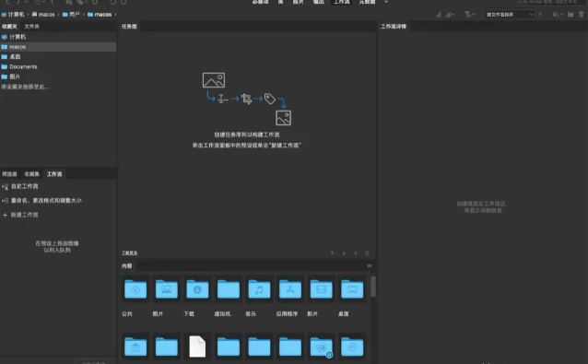The image size is (588, 364).
Task: Select the 任务图 panel tab
Action: click(129, 26)
